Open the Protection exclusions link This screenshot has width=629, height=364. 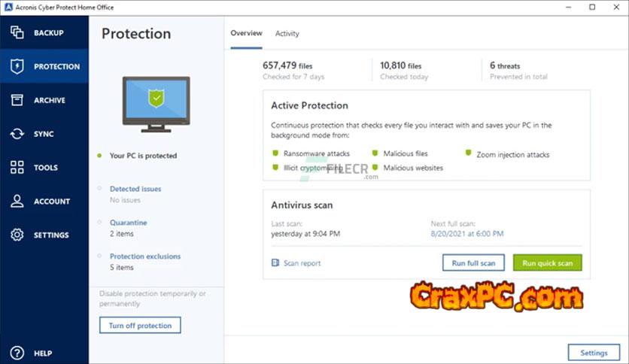click(x=145, y=256)
